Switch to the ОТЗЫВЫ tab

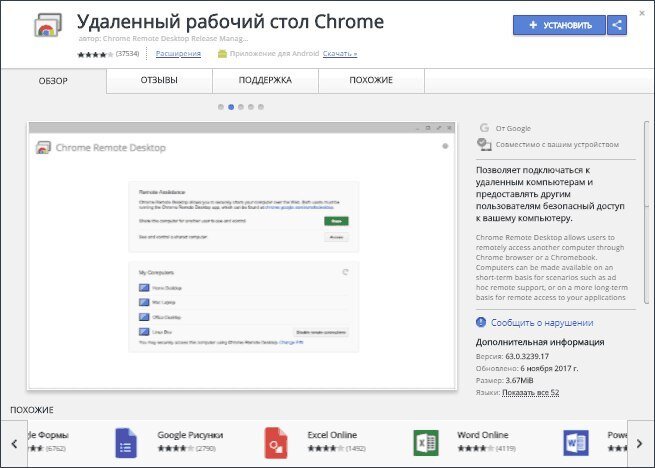point(159,80)
